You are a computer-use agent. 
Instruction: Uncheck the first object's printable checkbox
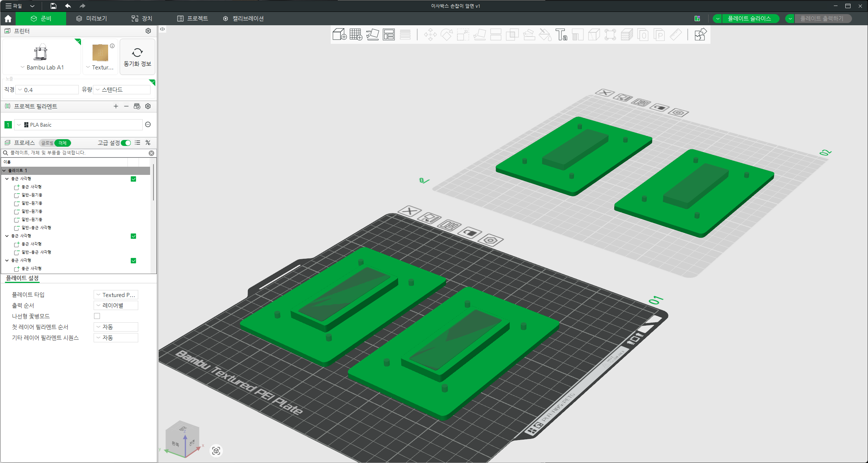tap(133, 179)
